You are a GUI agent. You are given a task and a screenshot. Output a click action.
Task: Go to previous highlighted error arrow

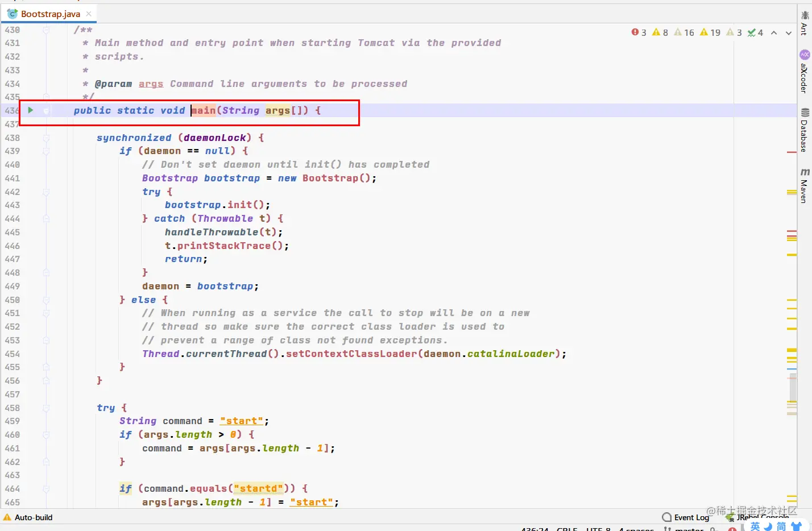click(x=774, y=33)
